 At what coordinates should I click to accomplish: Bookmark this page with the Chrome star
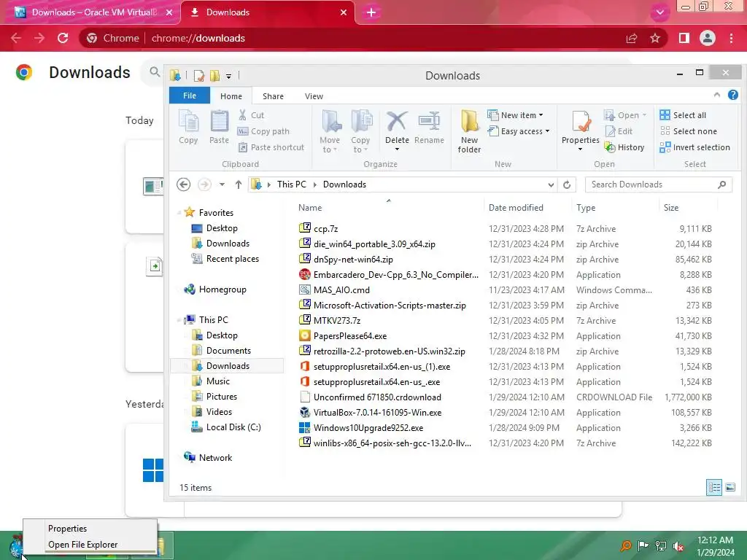[x=656, y=38]
